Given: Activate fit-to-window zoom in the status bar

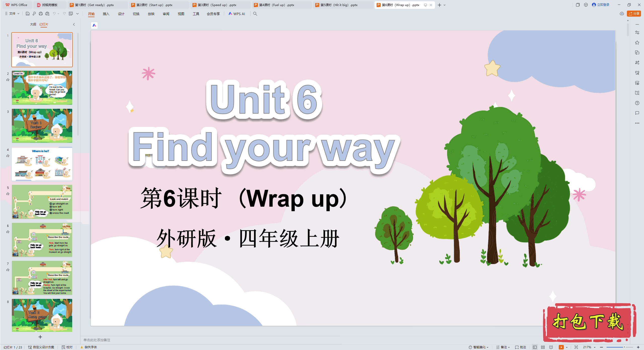Looking at the screenshot, I should 576,347.
